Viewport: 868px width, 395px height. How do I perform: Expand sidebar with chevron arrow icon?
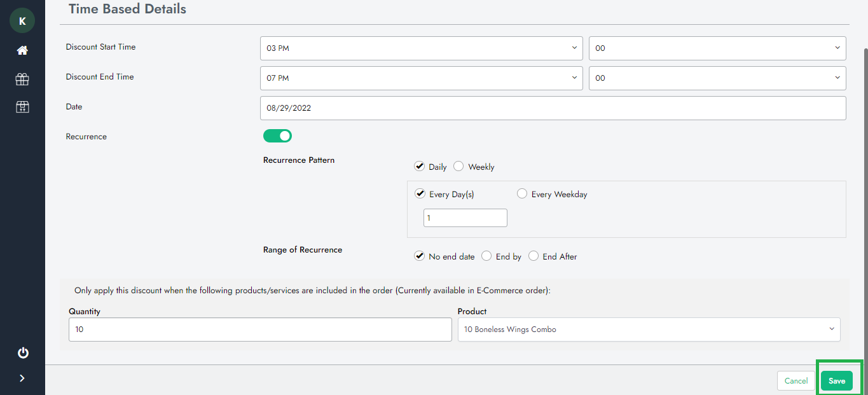pyautogui.click(x=22, y=378)
